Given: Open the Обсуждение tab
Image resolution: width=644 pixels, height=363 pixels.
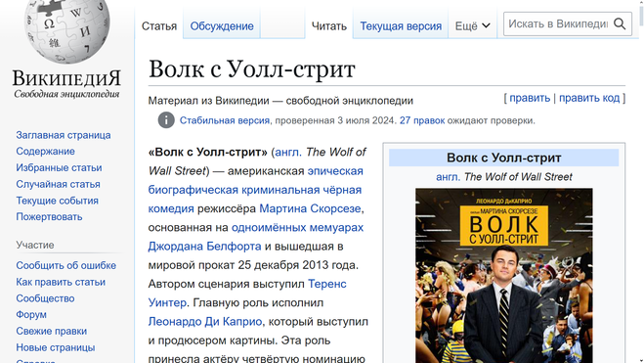Looking at the screenshot, I should click(222, 26).
